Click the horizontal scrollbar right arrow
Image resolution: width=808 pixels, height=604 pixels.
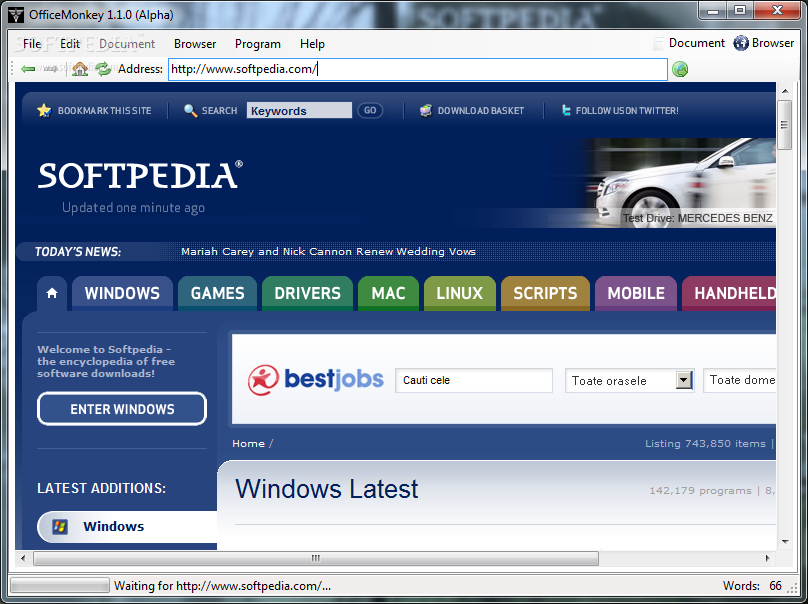pos(768,558)
